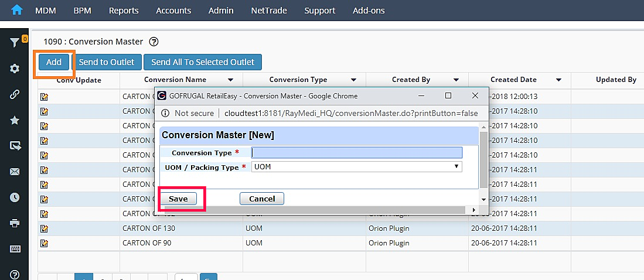Open favorites star icon in sidebar
This screenshot has width=644, height=280.
pos(15,120)
